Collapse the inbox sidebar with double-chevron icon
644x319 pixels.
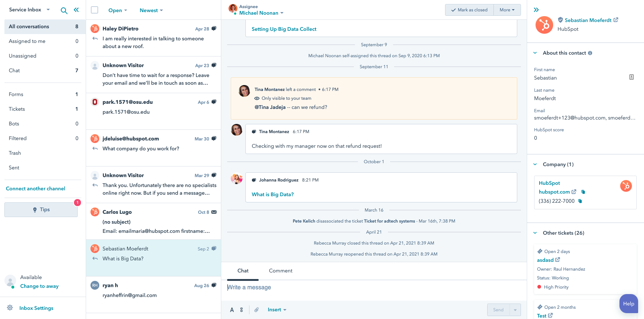[x=76, y=10]
